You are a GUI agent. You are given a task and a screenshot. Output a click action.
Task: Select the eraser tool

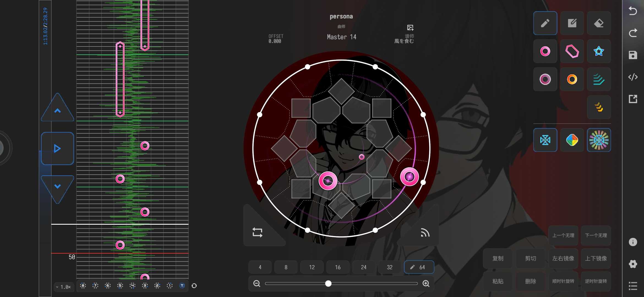click(x=599, y=23)
